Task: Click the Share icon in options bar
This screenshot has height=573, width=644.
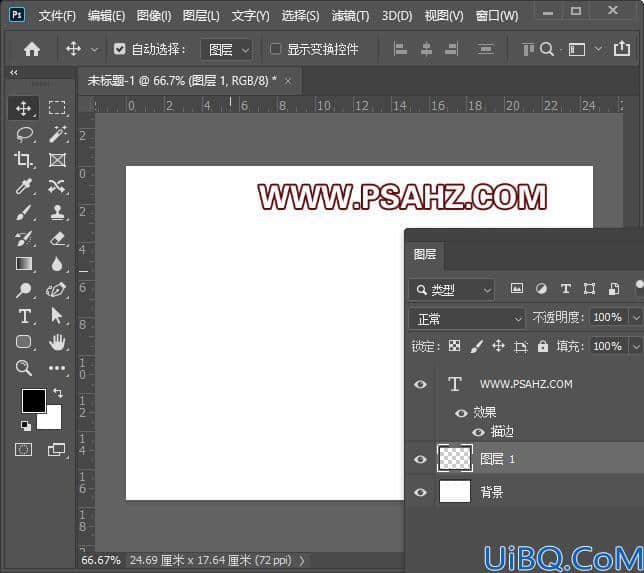Action: click(x=621, y=48)
